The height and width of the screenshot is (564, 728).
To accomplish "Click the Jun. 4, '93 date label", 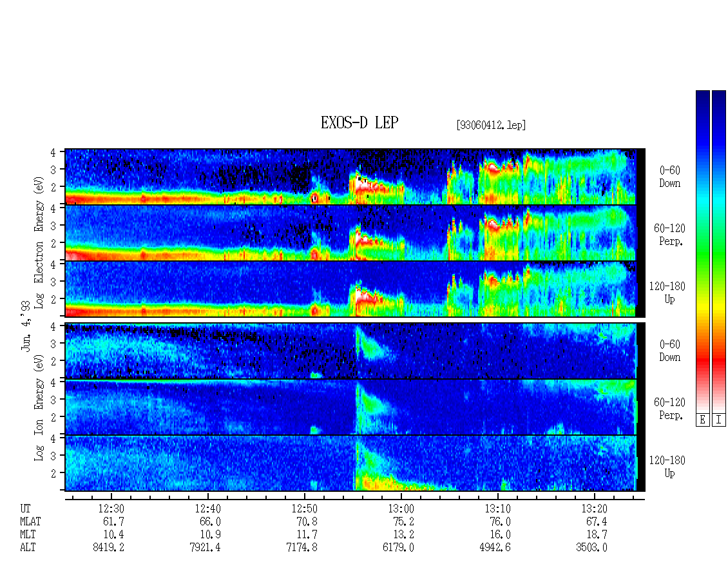I will coord(26,326).
